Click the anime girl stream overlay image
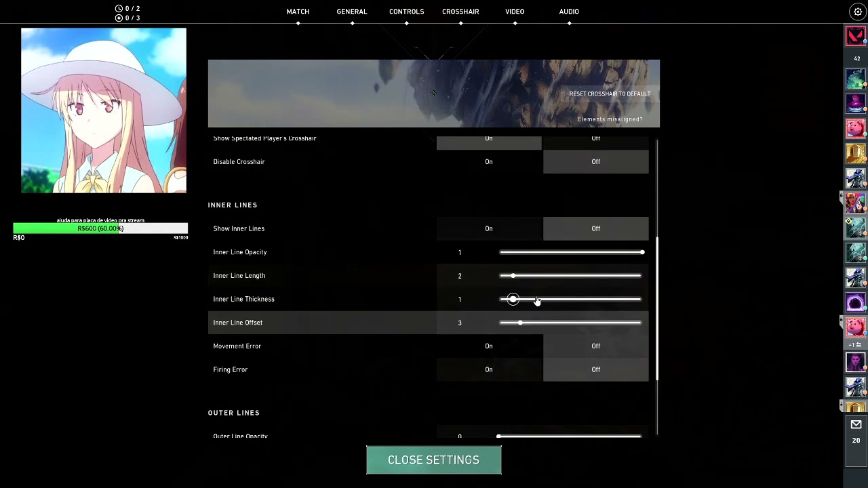Image resolution: width=868 pixels, height=488 pixels. 104,110
